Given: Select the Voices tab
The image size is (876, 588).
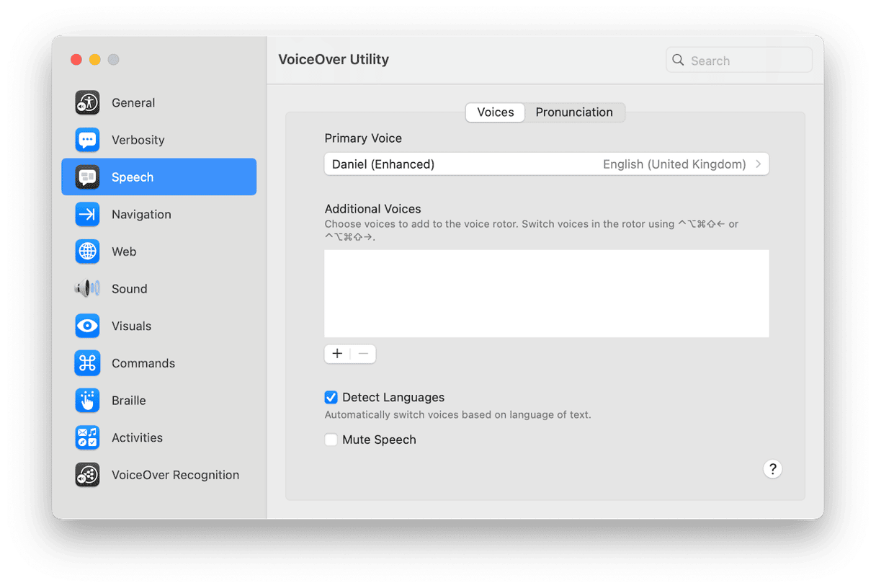Looking at the screenshot, I should click(x=495, y=112).
